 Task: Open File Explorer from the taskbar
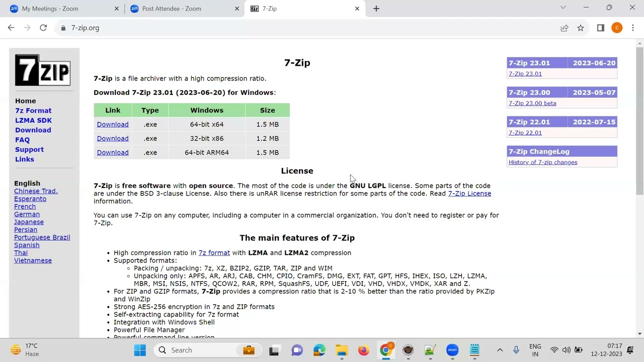pyautogui.click(x=342, y=350)
